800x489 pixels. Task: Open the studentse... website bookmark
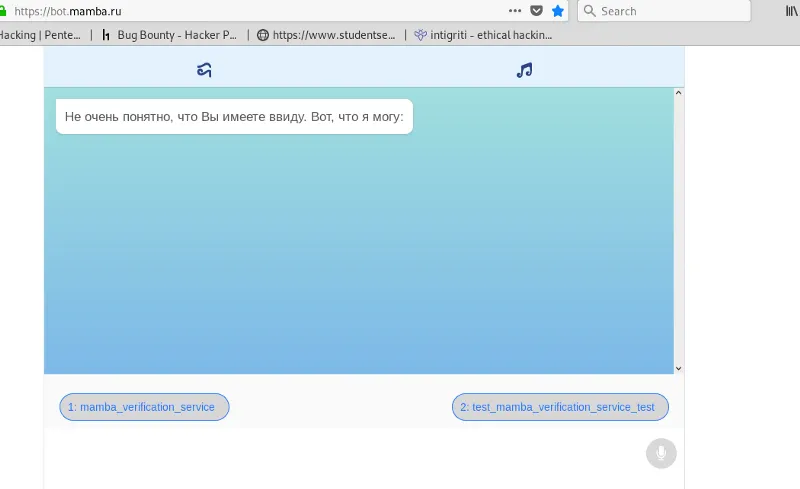(x=326, y=35)
